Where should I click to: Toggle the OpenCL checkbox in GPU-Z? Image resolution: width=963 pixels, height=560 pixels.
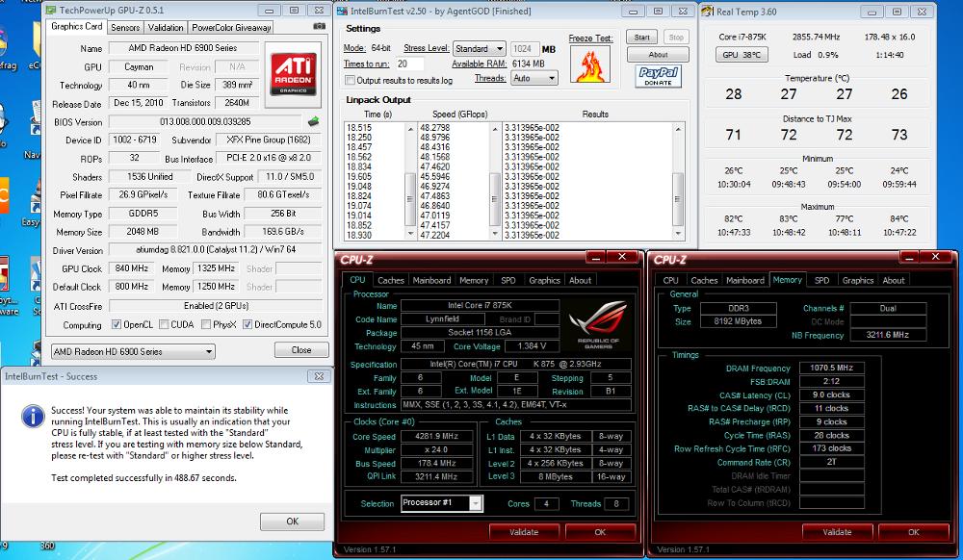(x=117, y=324)
